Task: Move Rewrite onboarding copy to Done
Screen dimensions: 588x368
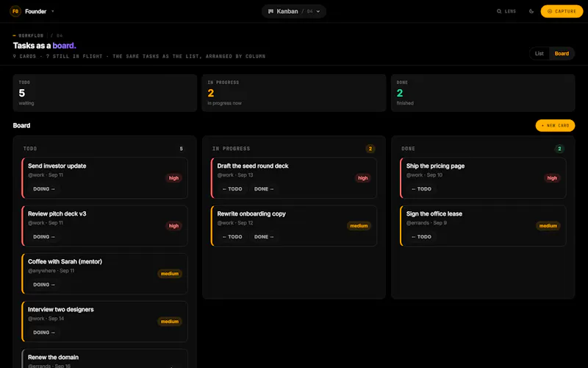Action: (x=264, y=236)
